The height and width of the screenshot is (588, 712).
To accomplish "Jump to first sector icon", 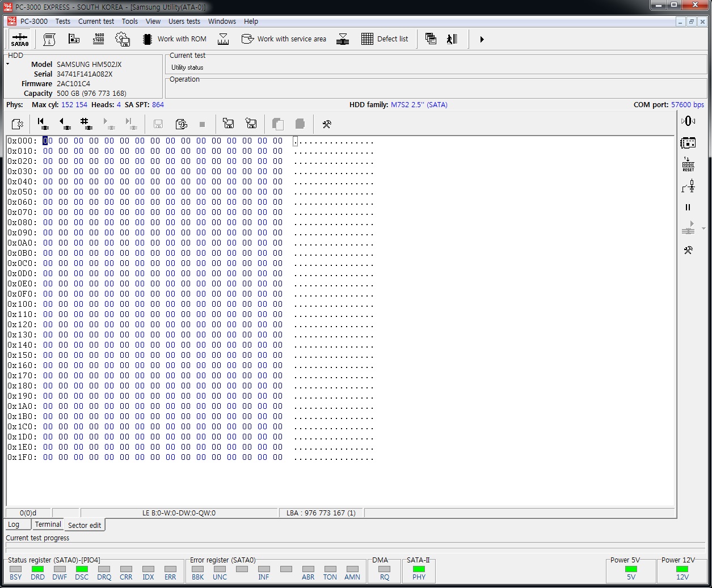I will [x=42, y=124].
